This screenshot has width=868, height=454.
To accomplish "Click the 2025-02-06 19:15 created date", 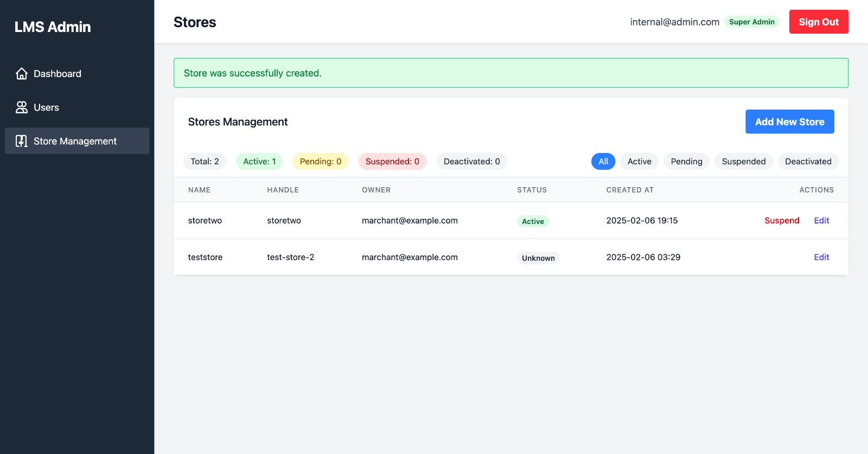I will [x=642, y=220].
